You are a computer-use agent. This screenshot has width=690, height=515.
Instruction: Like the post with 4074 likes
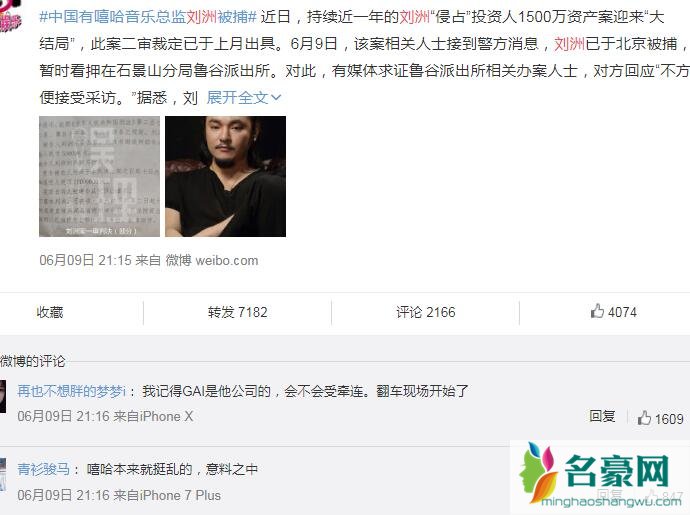point(613,312)
